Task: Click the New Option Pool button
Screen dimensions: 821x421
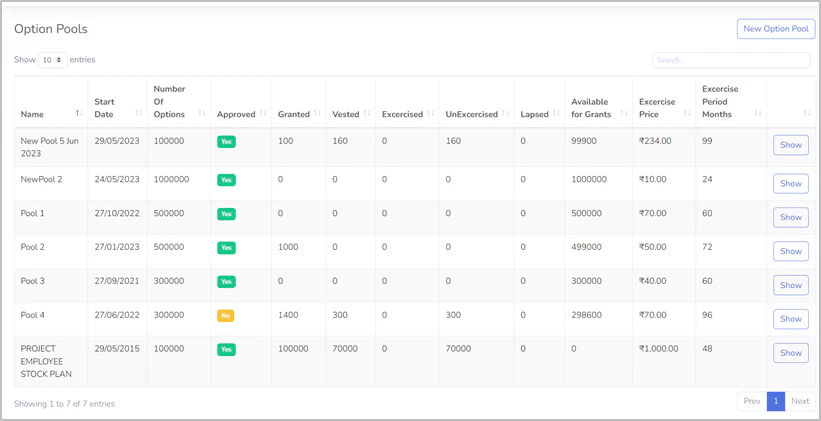Action: click(776, 29)
